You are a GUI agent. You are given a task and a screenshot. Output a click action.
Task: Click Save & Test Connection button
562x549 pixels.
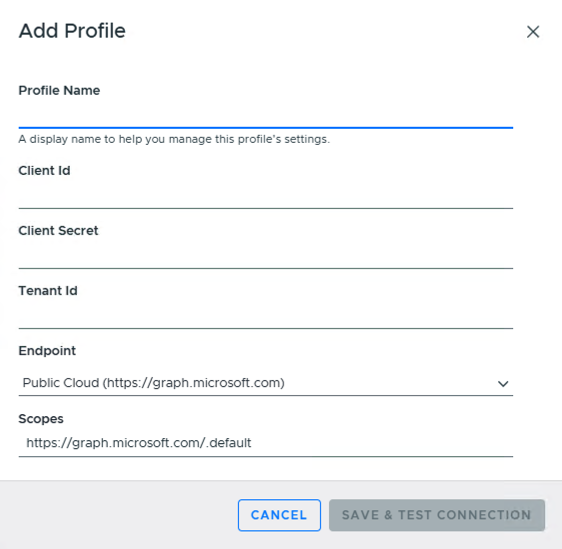(x=437, y=515)
